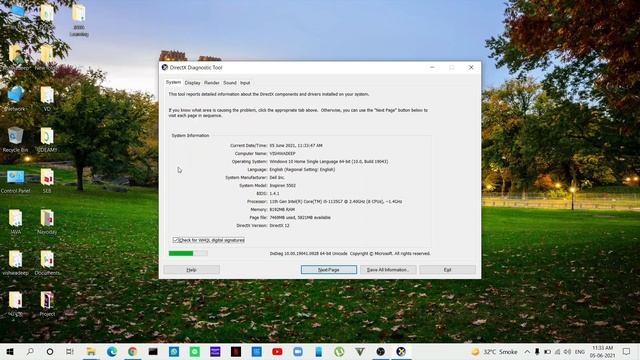Click the DirectX Diagnostic Tool title icon

(x=164, y=67)
